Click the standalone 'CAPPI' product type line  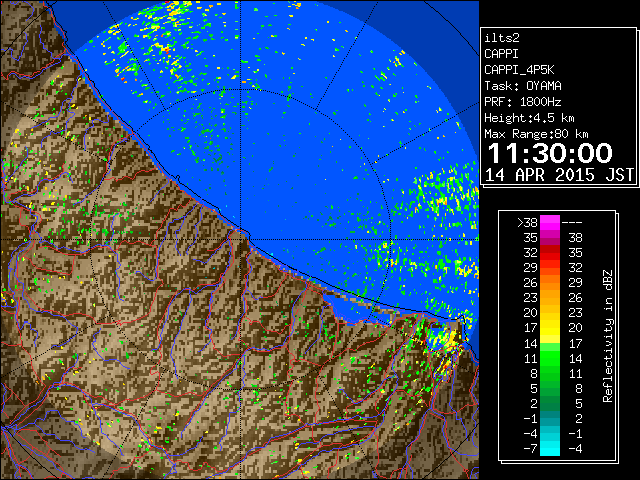point(502,54)
